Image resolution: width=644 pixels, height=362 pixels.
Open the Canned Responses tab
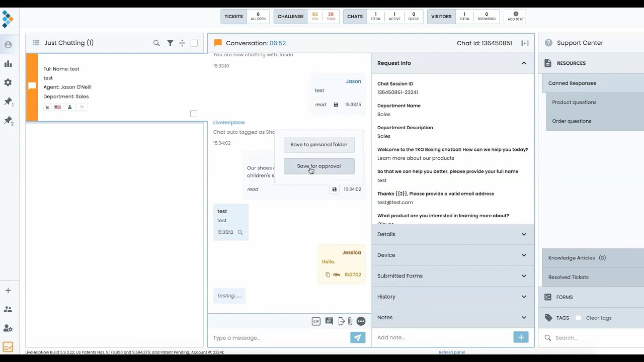[593, 83]
